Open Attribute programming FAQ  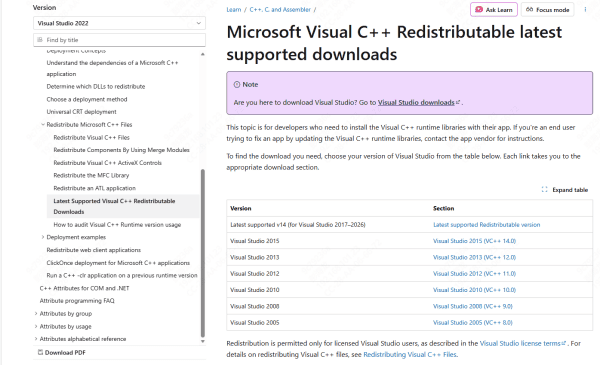coord(77,301)
